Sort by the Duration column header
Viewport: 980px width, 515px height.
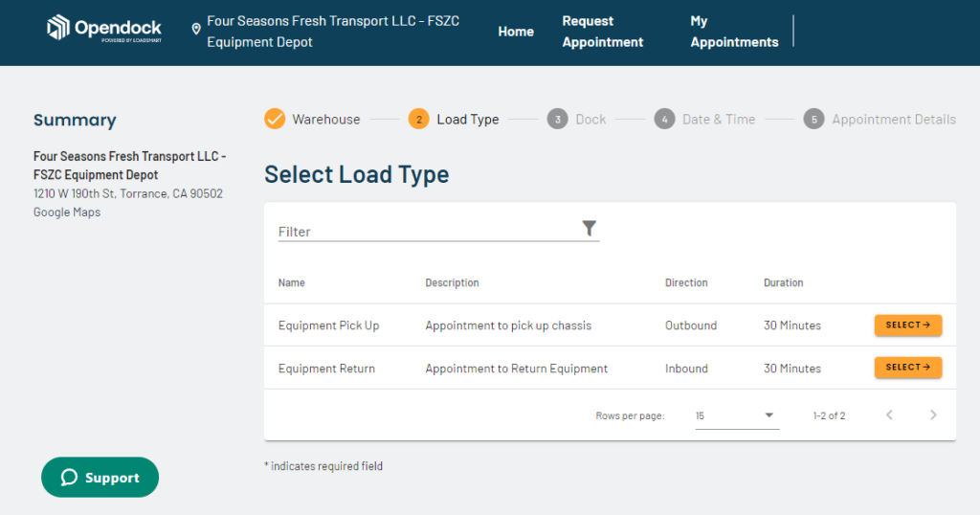point(783,283)
